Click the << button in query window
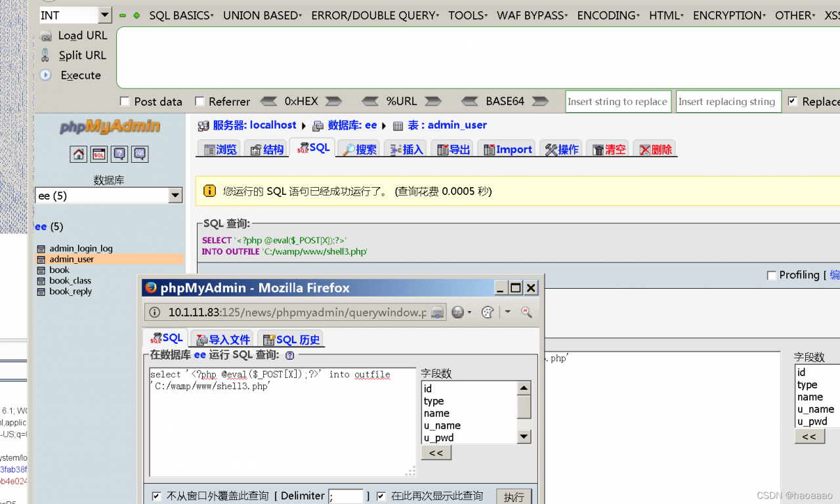 (x=436, y=453)
